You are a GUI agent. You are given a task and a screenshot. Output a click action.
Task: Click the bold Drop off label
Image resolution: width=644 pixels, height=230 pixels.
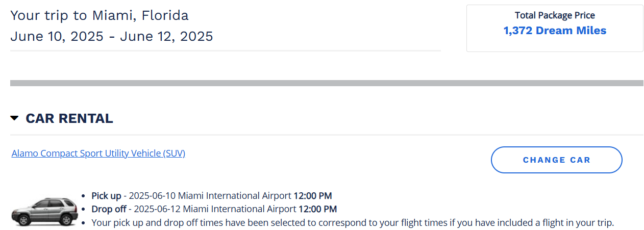click(109, 209)
